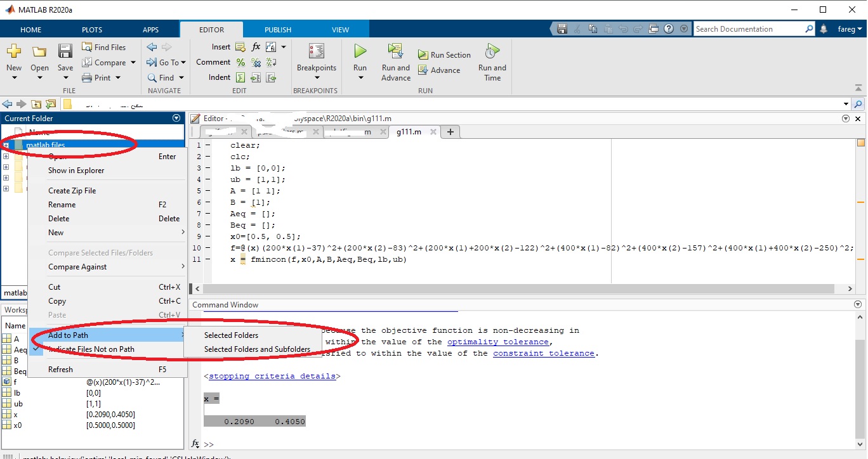Toggle breakpoint on editor line 1

[x=208, y=145]
